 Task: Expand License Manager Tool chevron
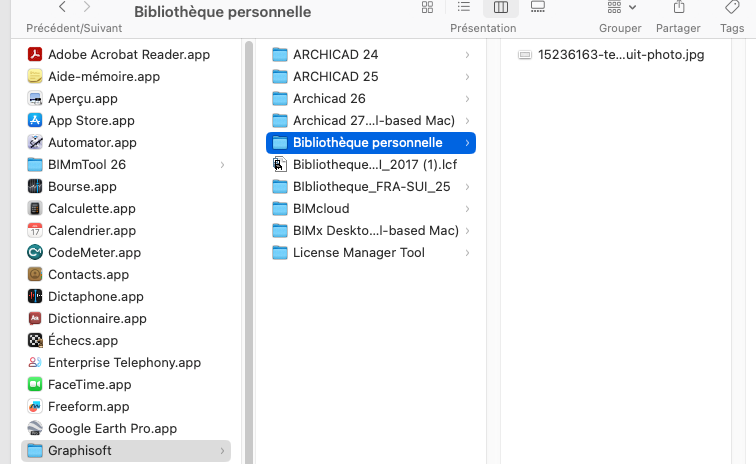click(467, 253)
